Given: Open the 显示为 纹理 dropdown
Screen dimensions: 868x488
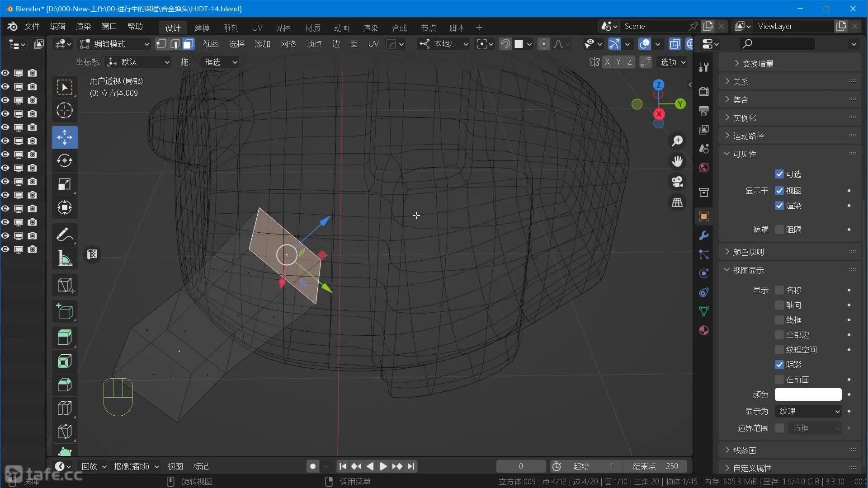Looking at the screenshot, I should pyautogui.click(x=808, y=411).
